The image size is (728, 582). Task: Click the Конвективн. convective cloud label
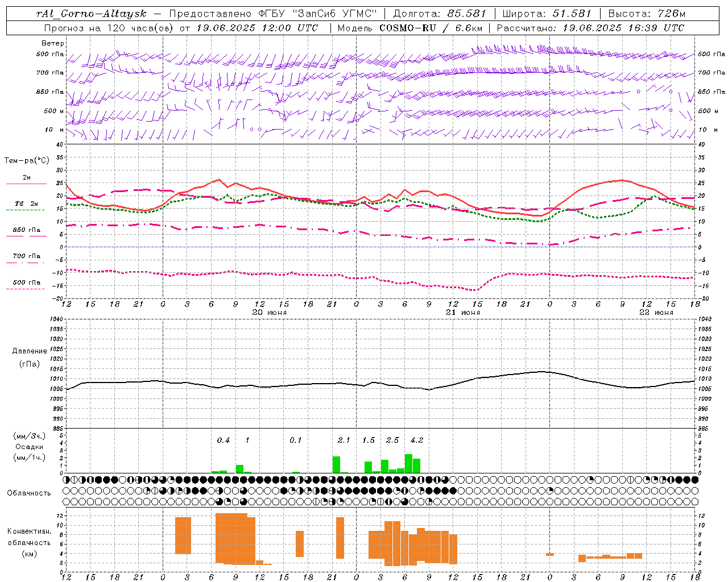(x=30, y=532)
